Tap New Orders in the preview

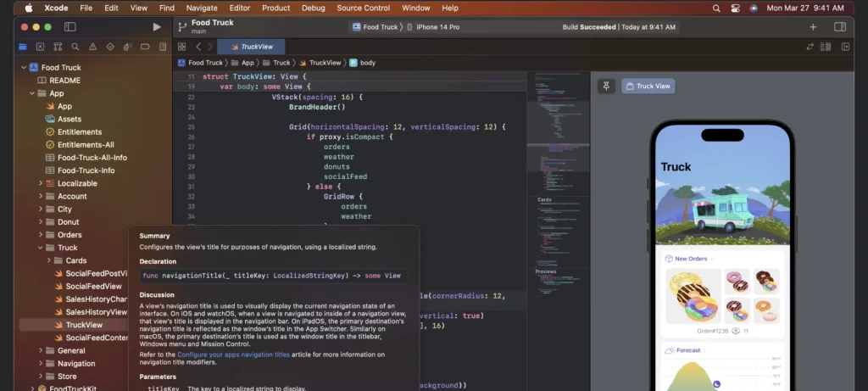click(x=691, y=259)
